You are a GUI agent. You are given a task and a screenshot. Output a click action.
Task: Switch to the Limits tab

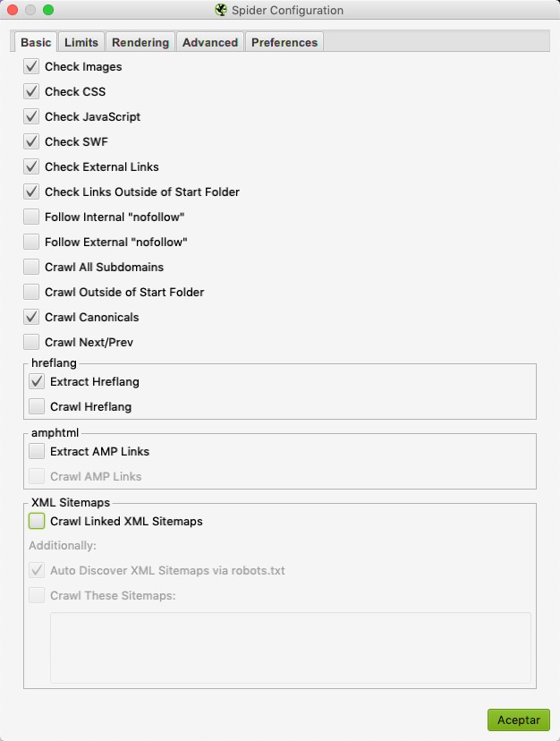[x=81, y=42]
